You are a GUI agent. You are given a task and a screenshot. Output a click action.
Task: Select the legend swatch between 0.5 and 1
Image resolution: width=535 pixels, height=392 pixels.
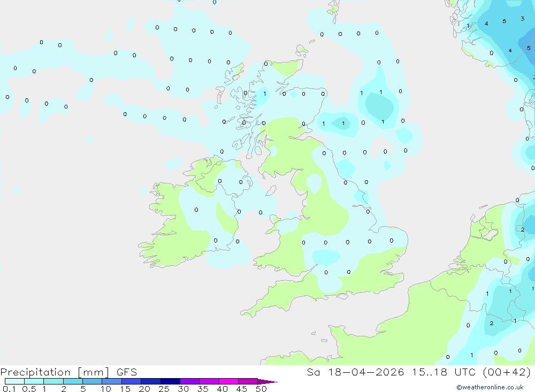click(x=34, y=381)
